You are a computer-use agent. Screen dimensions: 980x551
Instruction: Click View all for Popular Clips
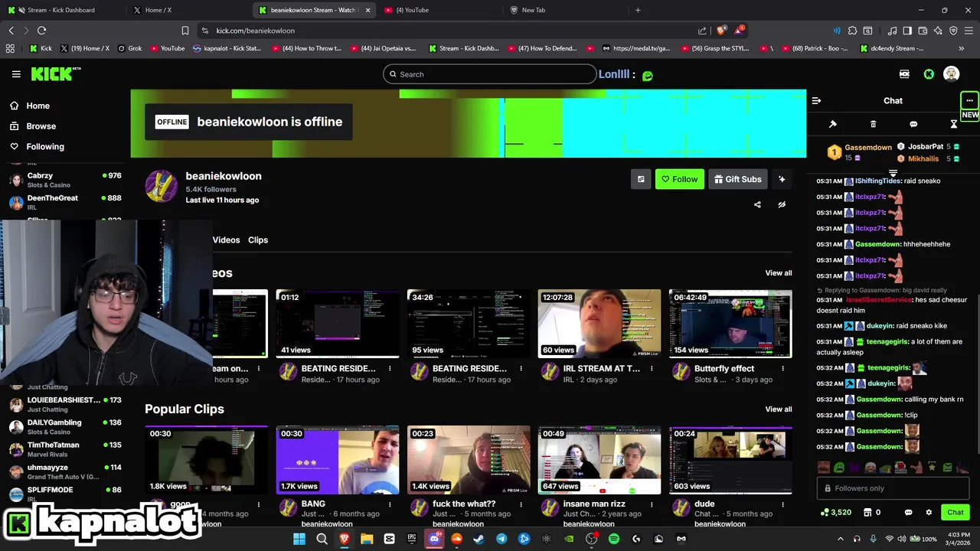(779, 409)
